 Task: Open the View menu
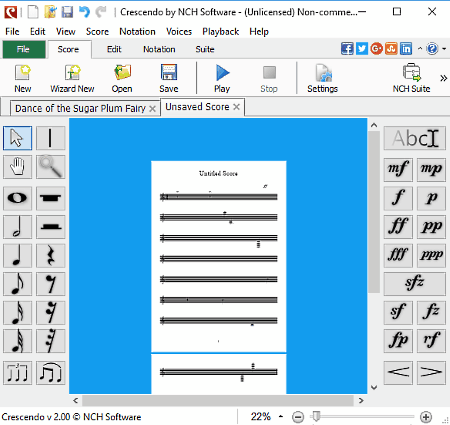tap(66, 32)
